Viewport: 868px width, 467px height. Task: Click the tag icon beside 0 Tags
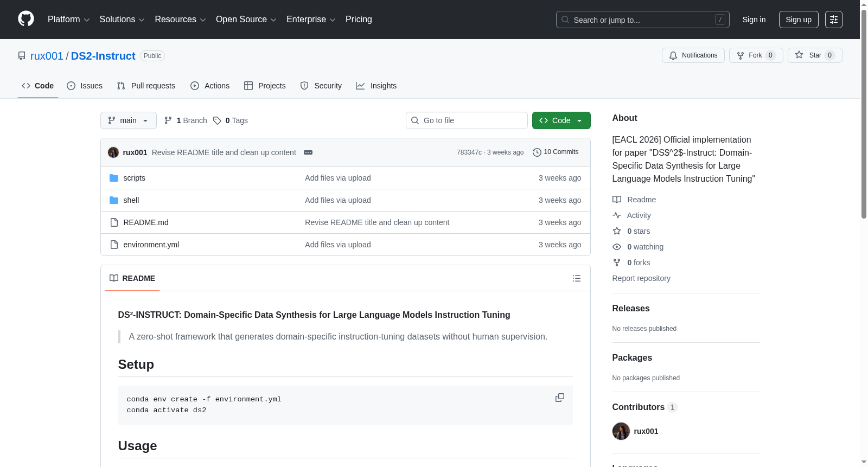click(x=217, y=120)
